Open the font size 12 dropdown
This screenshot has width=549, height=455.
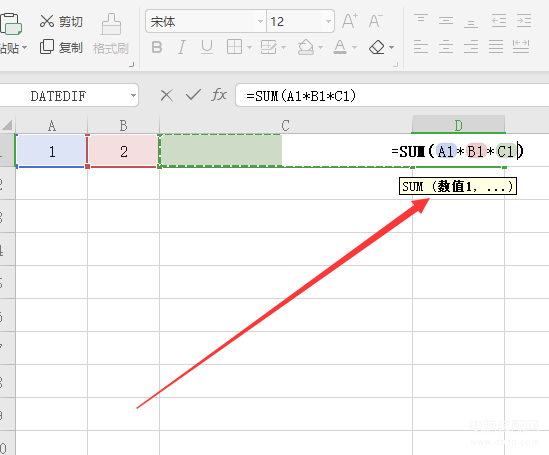[x=328, y=21]
